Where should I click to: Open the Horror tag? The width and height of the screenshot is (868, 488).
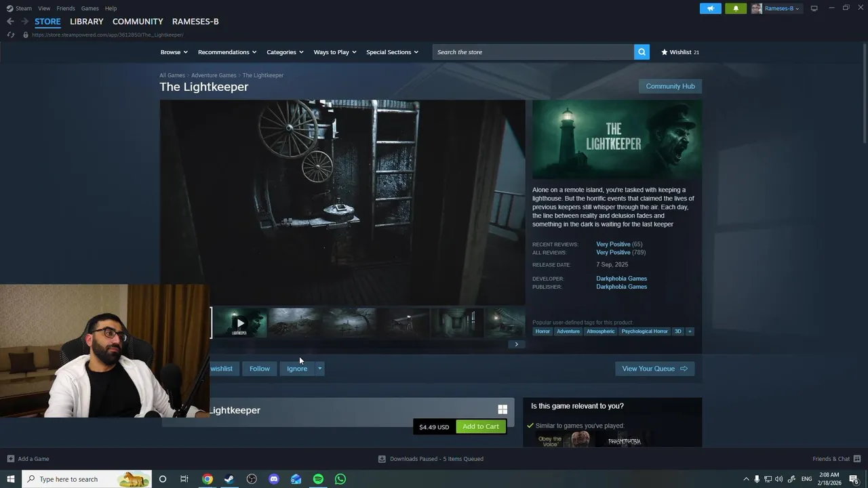542,331
